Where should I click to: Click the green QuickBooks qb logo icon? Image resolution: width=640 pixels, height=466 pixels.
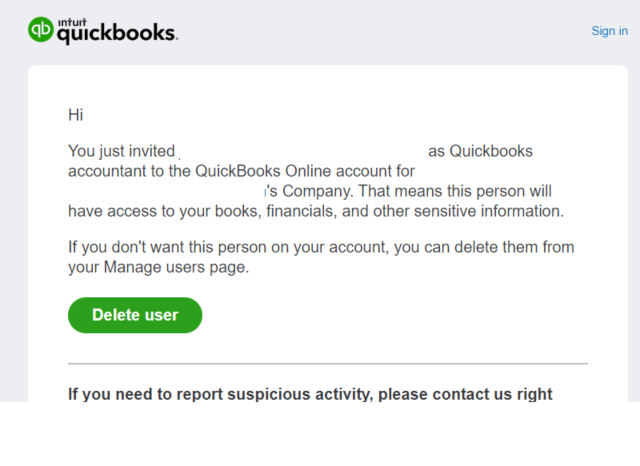pos(41,30)
